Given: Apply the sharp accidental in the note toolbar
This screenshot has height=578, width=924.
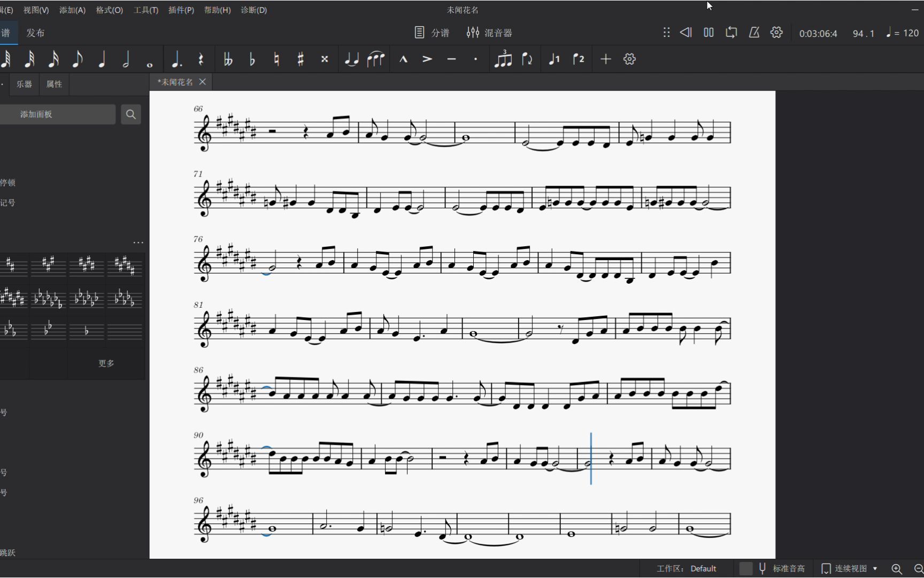Looking at the screenshot, I should pos(301,59).
